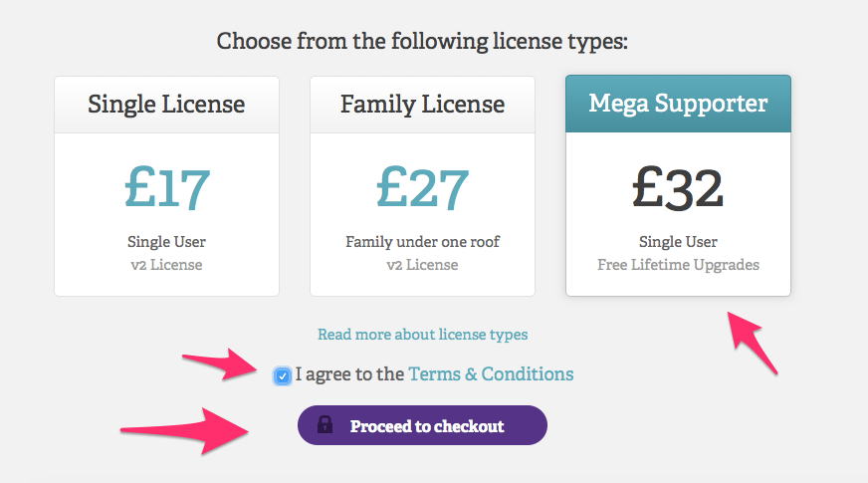Choose the Mega Supporter card header
The image size is (868, 483).
[678, 104]
